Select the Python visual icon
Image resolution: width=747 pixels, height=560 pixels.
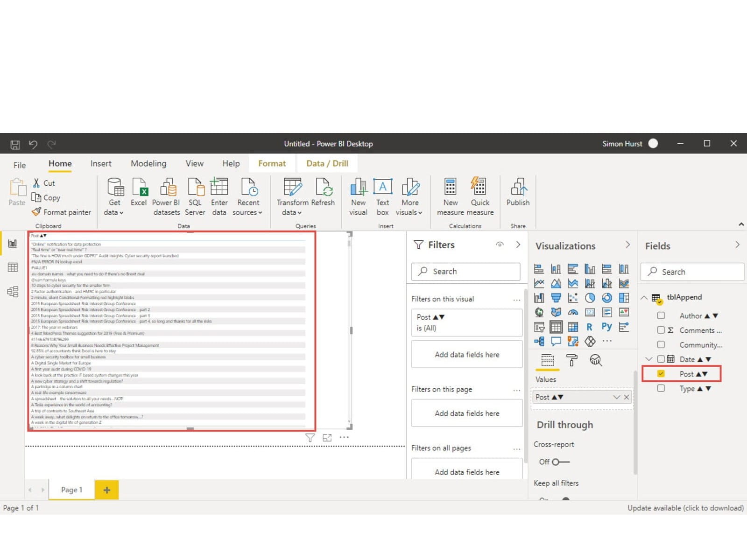pyautogui.click(x=606, y=327)
